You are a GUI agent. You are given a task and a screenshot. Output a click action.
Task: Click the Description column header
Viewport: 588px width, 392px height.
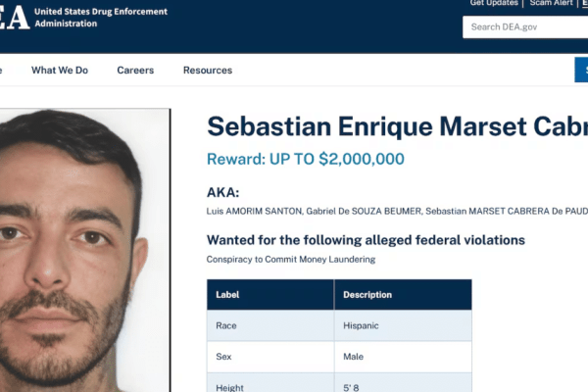pos(367,295)
